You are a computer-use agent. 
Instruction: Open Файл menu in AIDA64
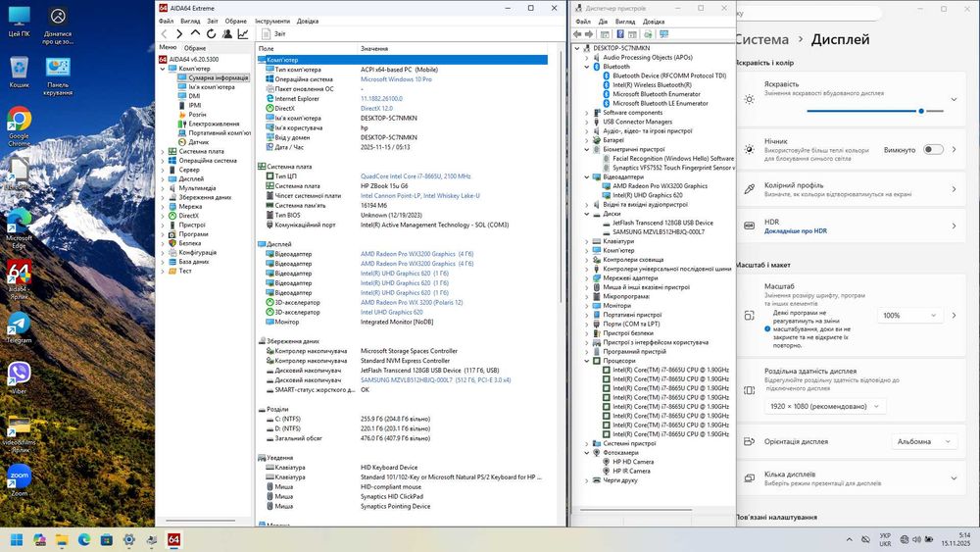pos(167,21)
